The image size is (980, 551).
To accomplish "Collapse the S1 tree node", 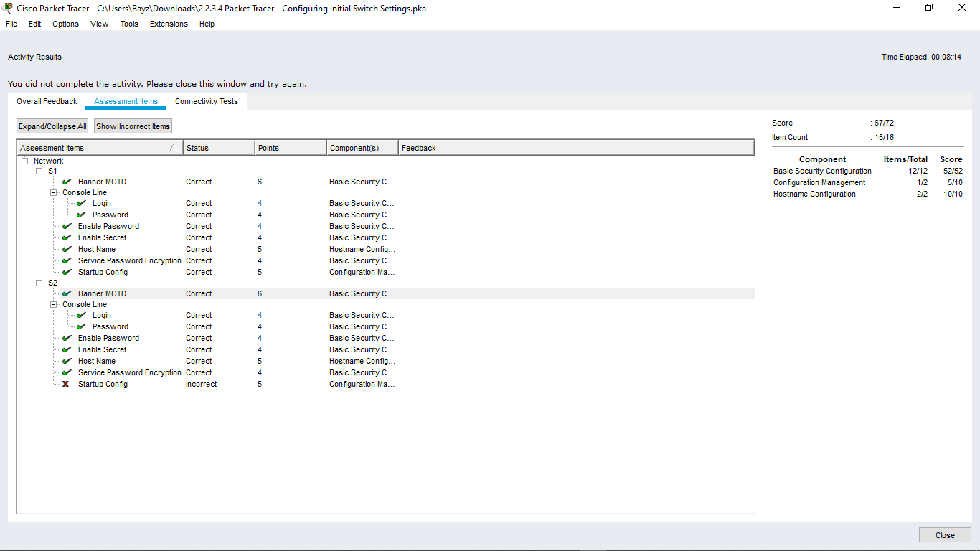I will point(39,171).
